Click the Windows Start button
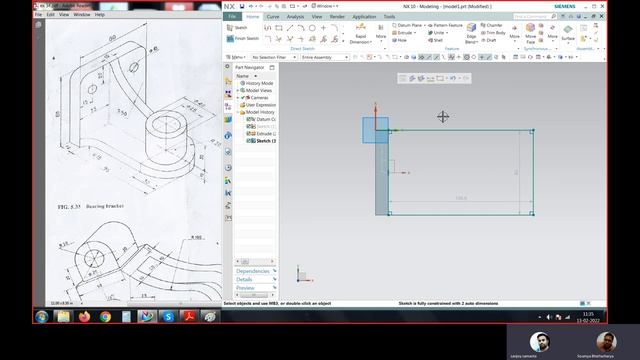Viewport: 640px width, 360px height. [42, 316]
